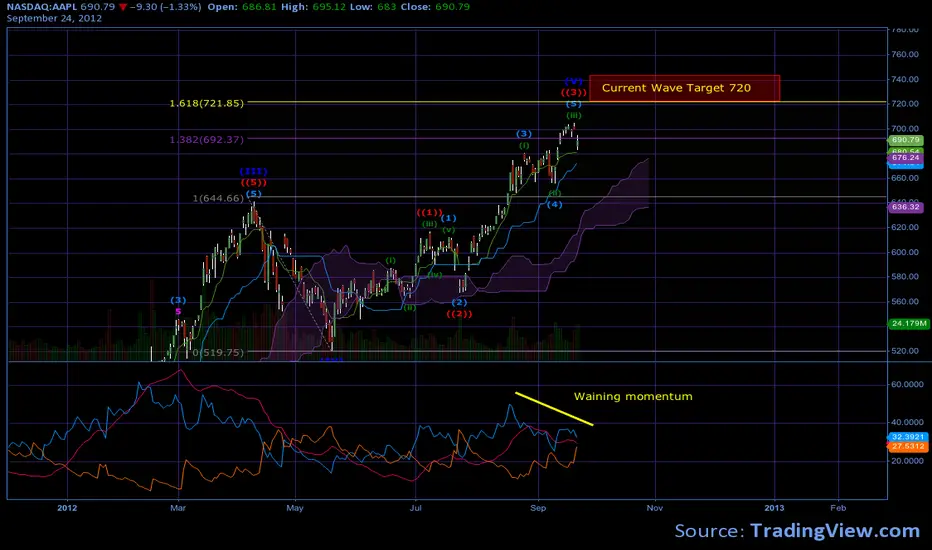Click the 760.00 price axis label

[x=905, y=55]
